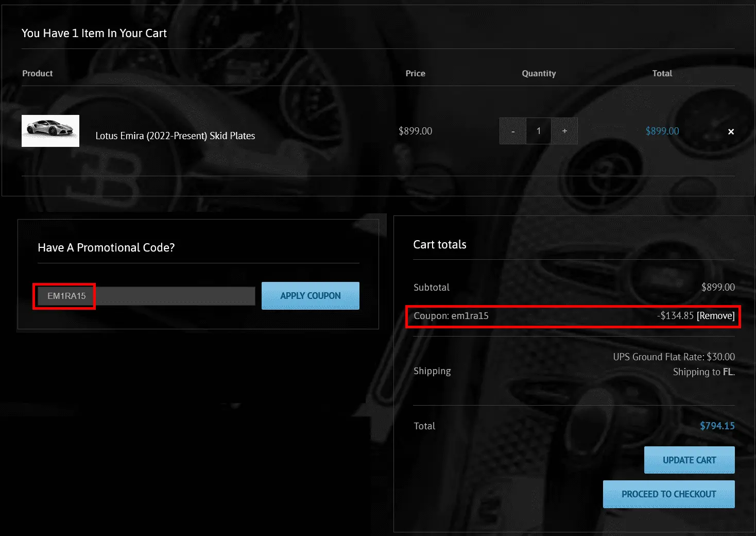Open the Lotus Emira product thumbnail
Screen dimensions: 756x536
coord(50,131)
